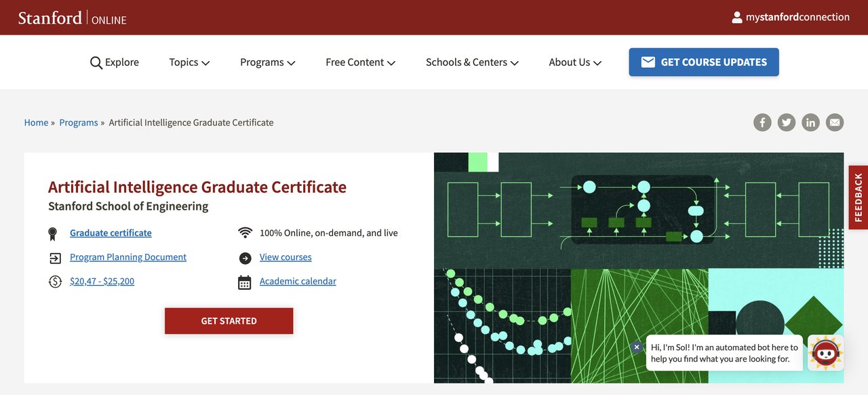
Task: Click the Stanford School of Engineering text
Action: [x=128, y=206]
